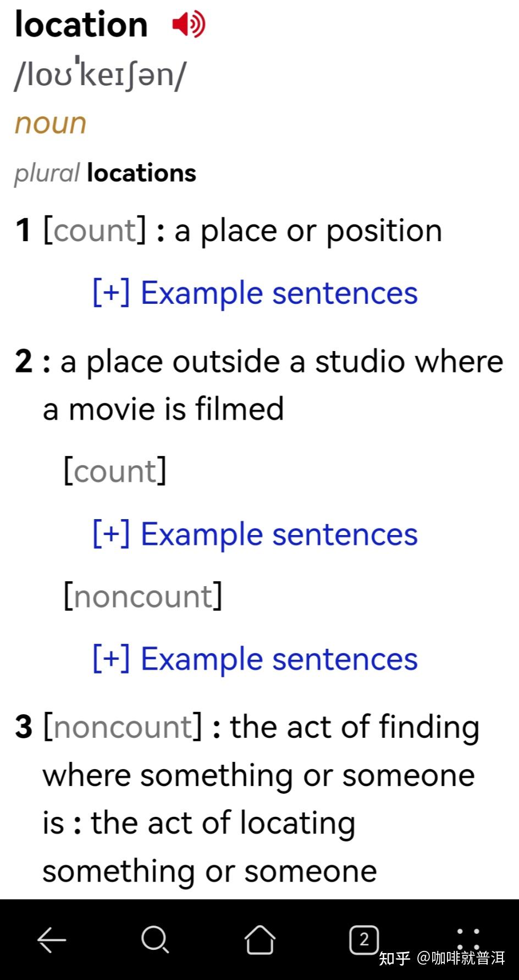Click the [noncount] label under definition 2
The height and width of the screenshot is (980, 519).
pos(143,597)
